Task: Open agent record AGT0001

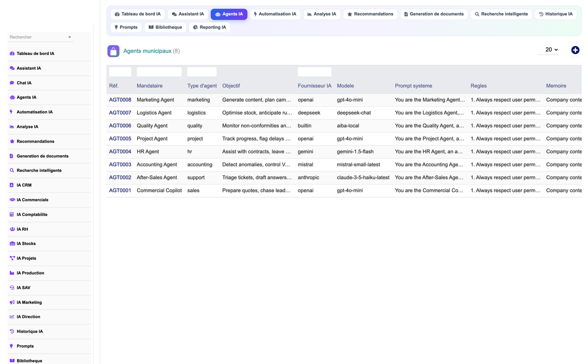Action: click(x=120, y=191)
